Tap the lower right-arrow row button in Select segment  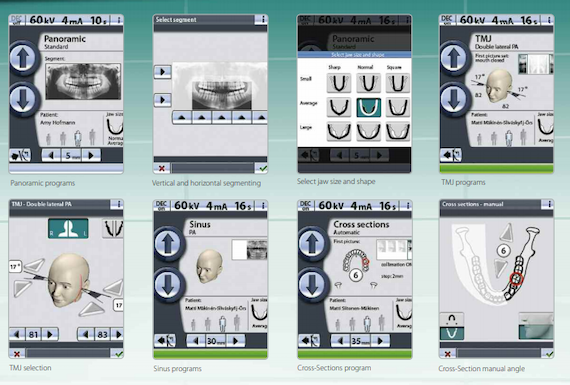click(x=162, y=100)
